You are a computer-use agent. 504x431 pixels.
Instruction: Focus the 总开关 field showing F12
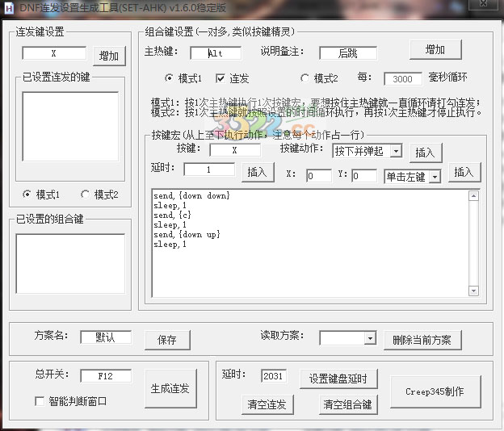click(106, 376)
